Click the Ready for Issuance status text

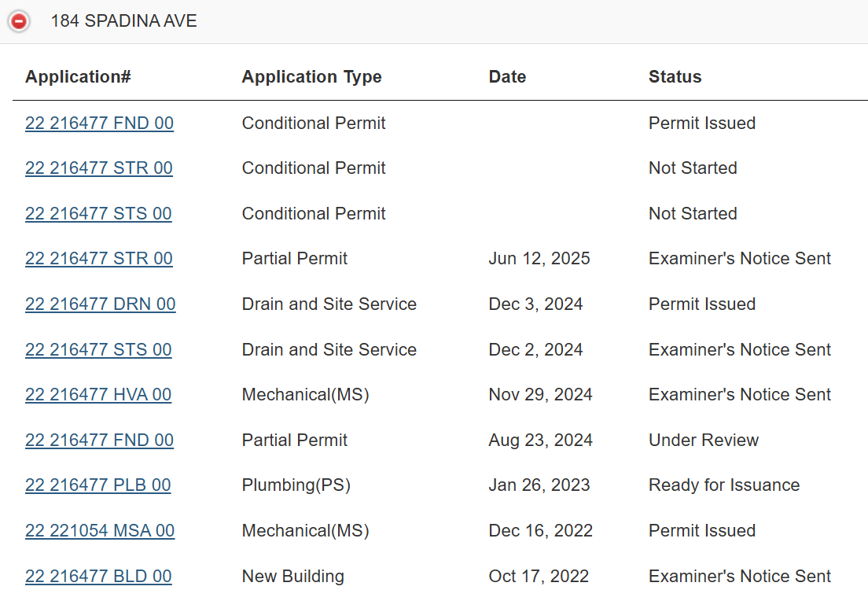pyautogui.click(x=723, y=485)
